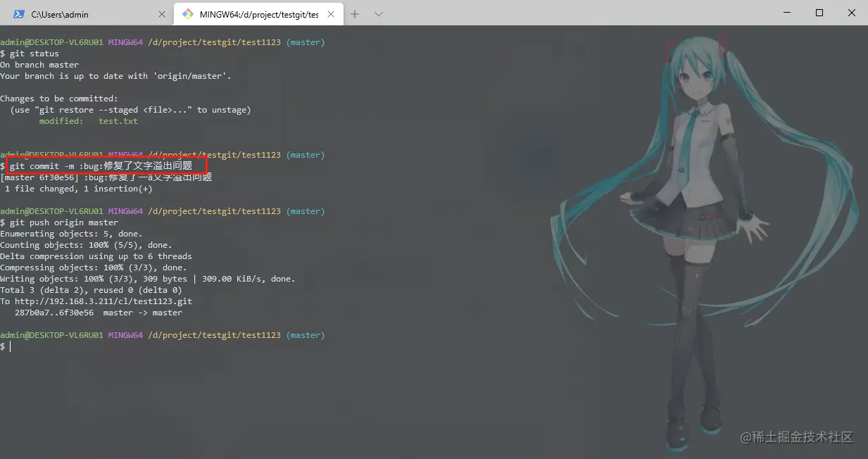
Task: Click 'git push origin master' command
Action: click(59, 222)
